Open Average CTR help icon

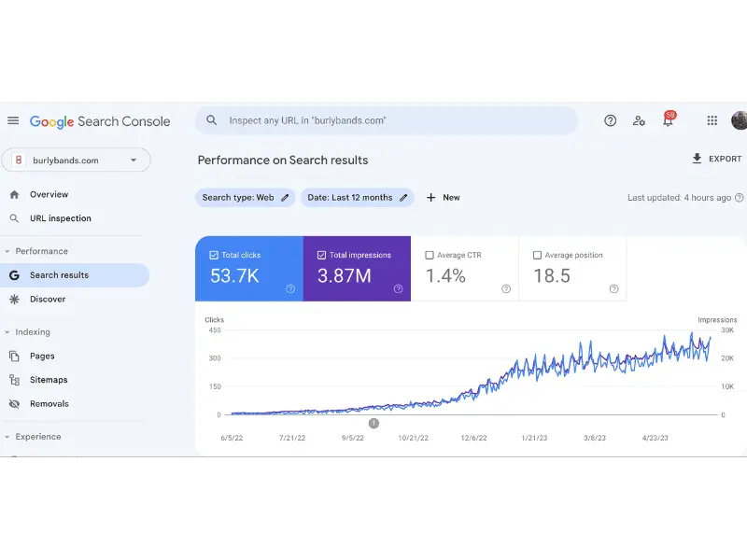(506, 288)
